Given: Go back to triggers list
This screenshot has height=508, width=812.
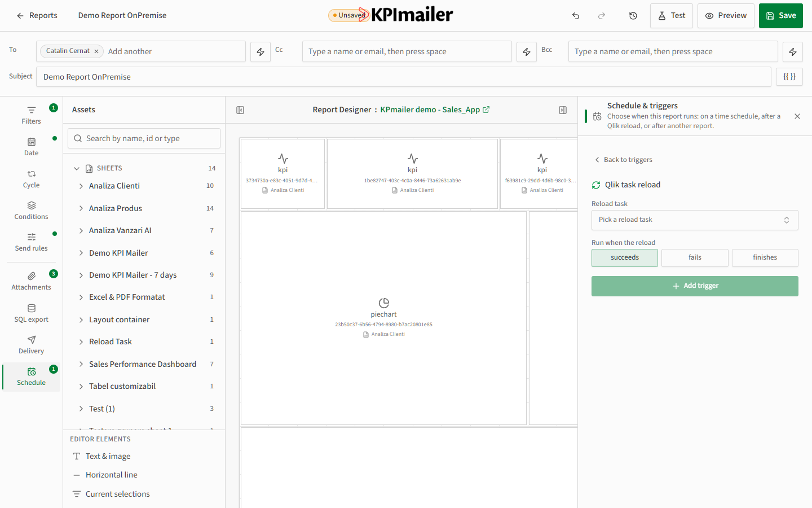Looking at the screenshot, I should point(624,160).
